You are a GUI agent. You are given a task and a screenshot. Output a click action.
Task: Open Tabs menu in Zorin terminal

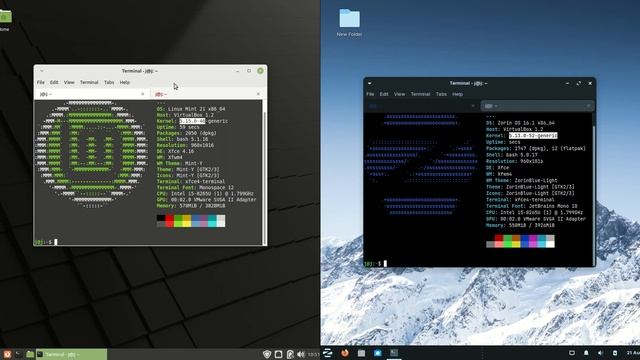coord(441,94)
